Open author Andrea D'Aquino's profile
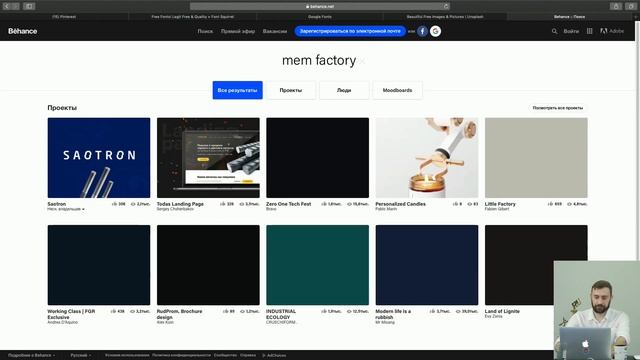The height and width of the screenshot is (360, 640). tap(62, 322)
